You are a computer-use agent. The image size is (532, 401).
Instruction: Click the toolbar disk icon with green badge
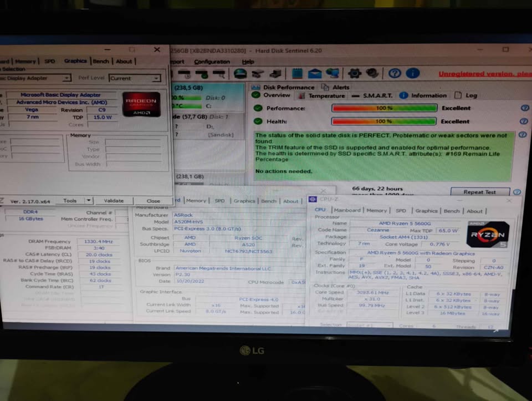[x=202, y=73]
